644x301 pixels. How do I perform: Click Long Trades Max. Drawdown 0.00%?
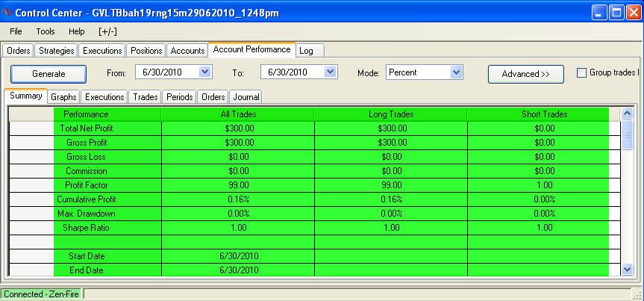click(x=390, y=214)
